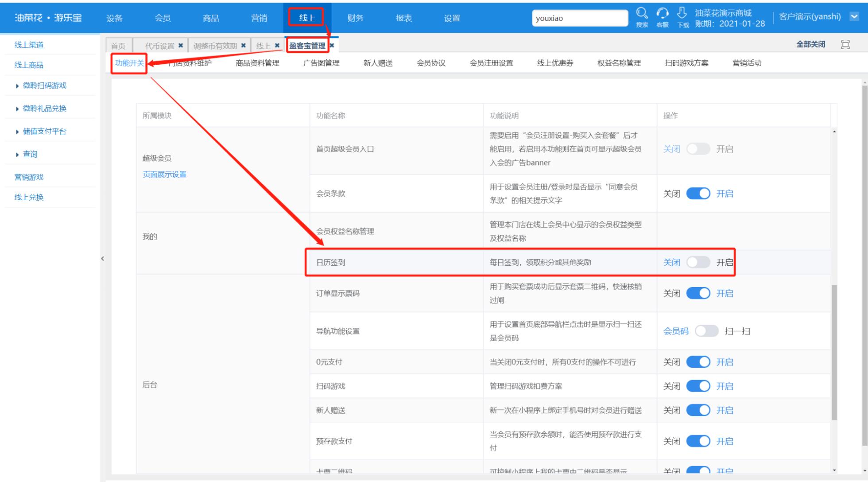The image size is (868, 482).
Task: Open 营销 top menu
Action: [x=259, y=18]
